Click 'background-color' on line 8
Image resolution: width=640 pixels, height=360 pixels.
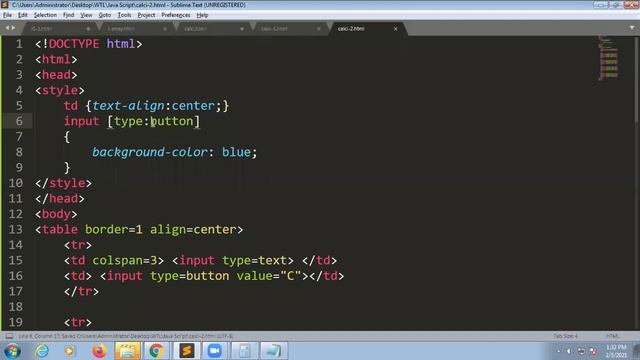tap(150, 152)
